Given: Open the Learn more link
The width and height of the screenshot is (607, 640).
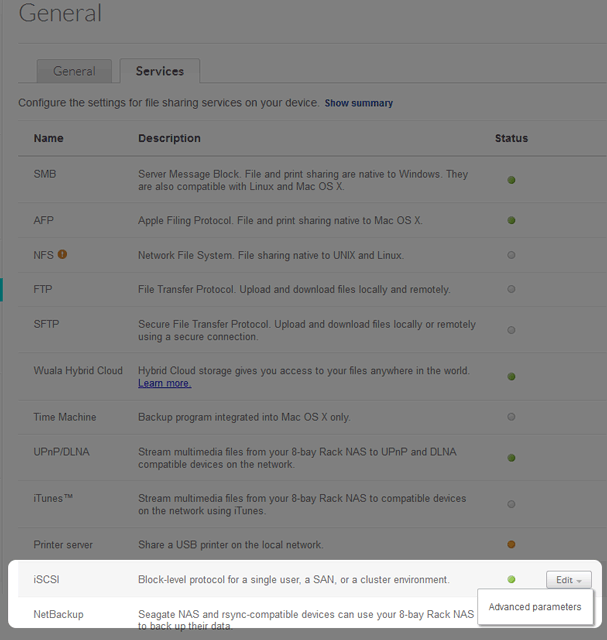Looking at the screenshot, I should click(164, 383).
